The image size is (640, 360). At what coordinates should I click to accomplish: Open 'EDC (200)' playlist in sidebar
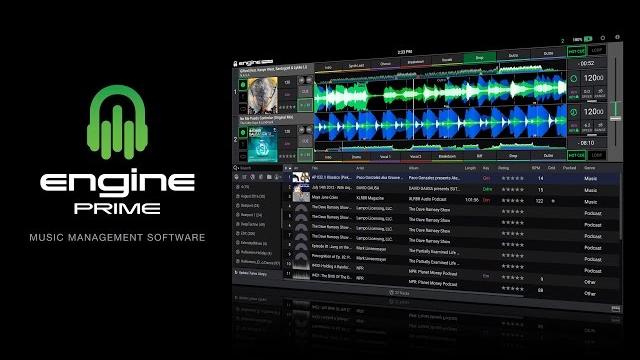(248, 233)
